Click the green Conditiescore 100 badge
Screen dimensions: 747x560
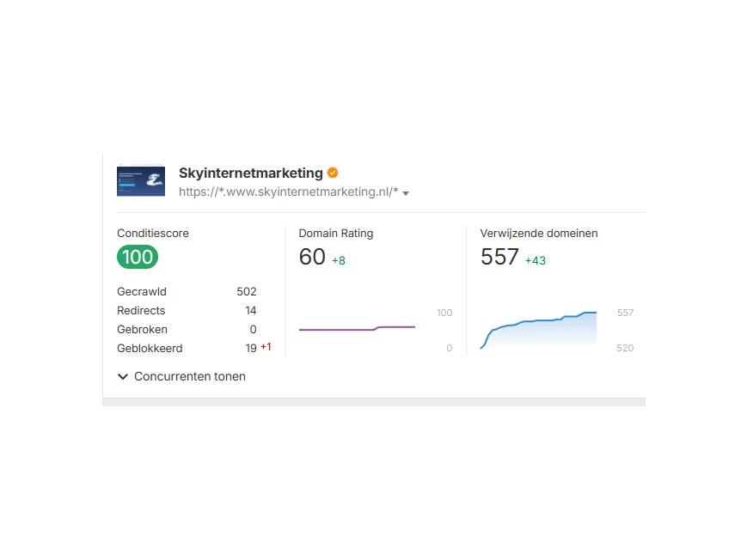click(x=138, y=257)
